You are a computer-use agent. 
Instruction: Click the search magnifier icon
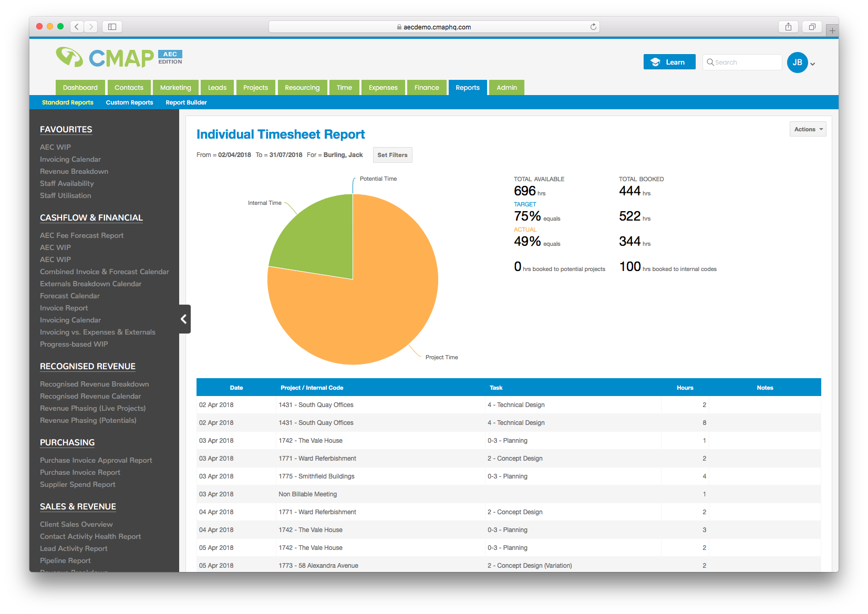click(x=710, y=61)
